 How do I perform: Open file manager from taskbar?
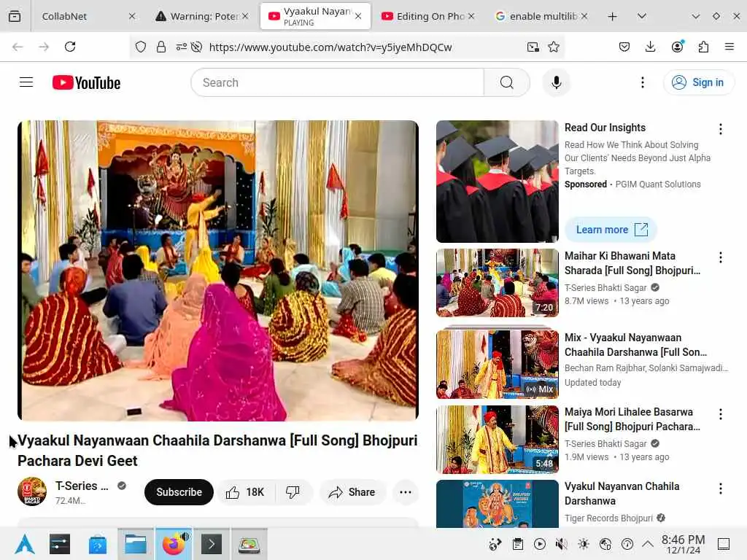[x=136, y=544]
